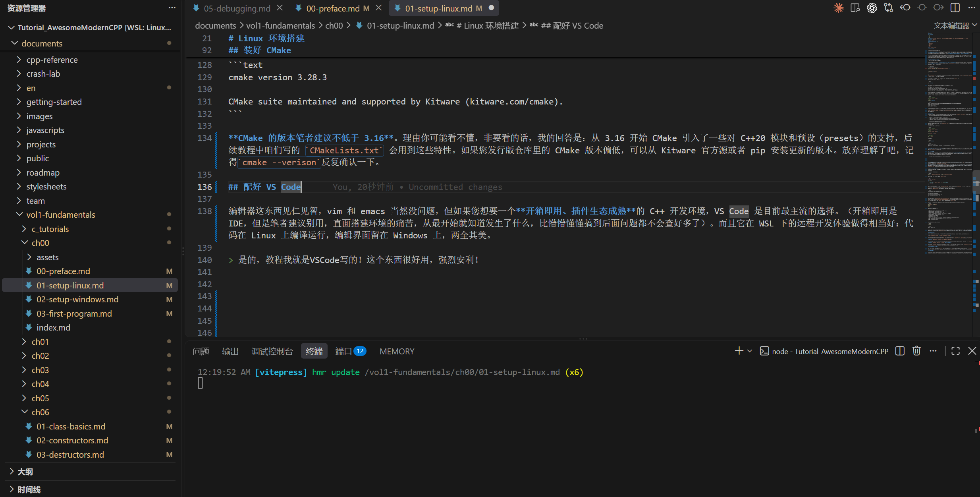Image resolution: width=980 pixels, height=497 pixels.
Task: Click the current commit circle icon
Action: click(x=922, y=8)
